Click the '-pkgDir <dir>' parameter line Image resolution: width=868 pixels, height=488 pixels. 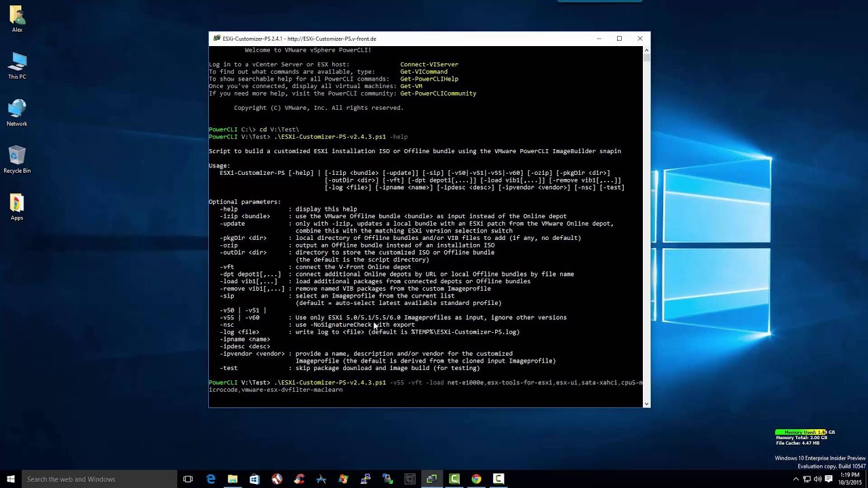point(400,238)
